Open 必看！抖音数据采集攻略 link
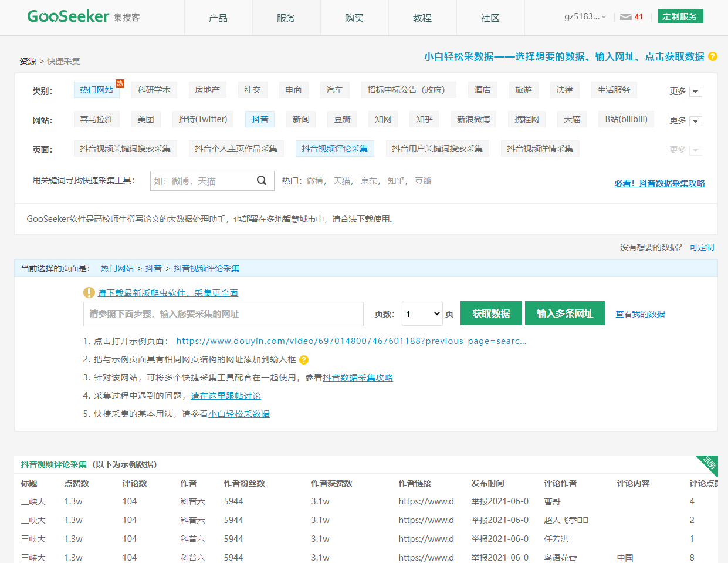The height and width of the screenshot is (563, 728). coord(659,183)
